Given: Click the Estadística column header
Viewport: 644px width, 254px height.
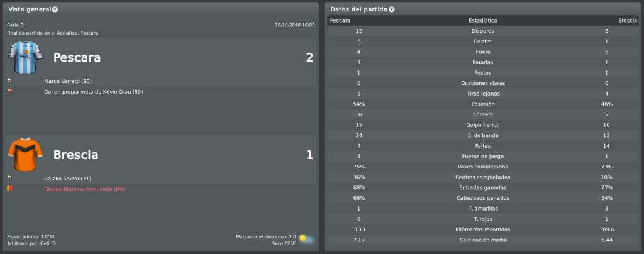Looking at the screenshot, I should (x=482, y=21).
